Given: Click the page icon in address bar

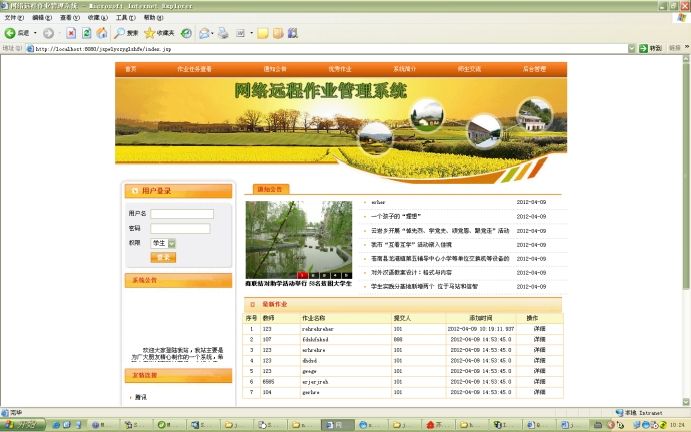Looking at the screenshot, I should tap(30, 49).
